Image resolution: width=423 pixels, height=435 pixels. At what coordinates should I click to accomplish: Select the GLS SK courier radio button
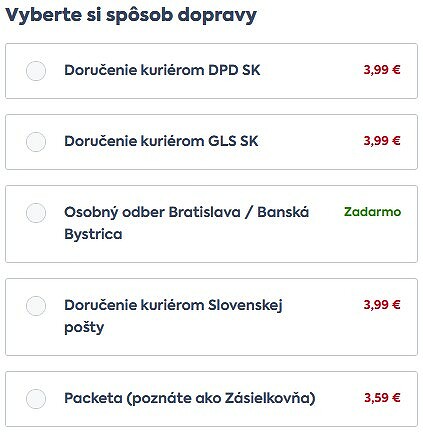36,142
